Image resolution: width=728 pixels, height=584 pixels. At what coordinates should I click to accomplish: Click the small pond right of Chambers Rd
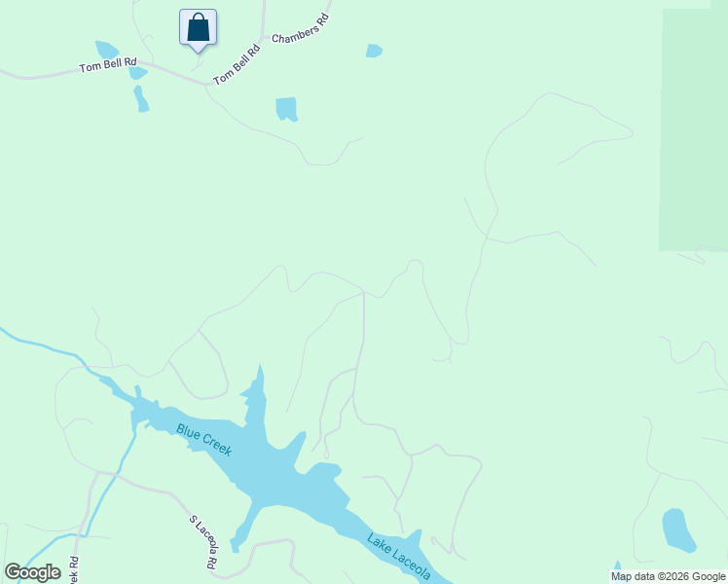(x=374, y=51)
